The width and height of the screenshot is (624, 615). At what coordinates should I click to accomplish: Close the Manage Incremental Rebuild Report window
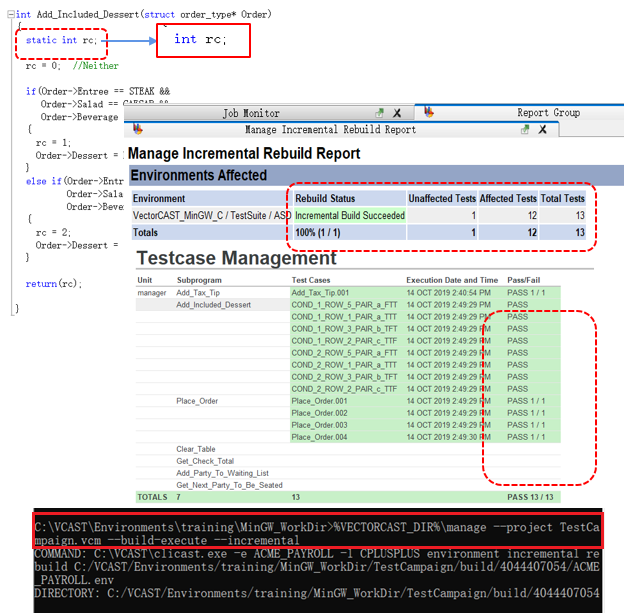click(543, 129)
